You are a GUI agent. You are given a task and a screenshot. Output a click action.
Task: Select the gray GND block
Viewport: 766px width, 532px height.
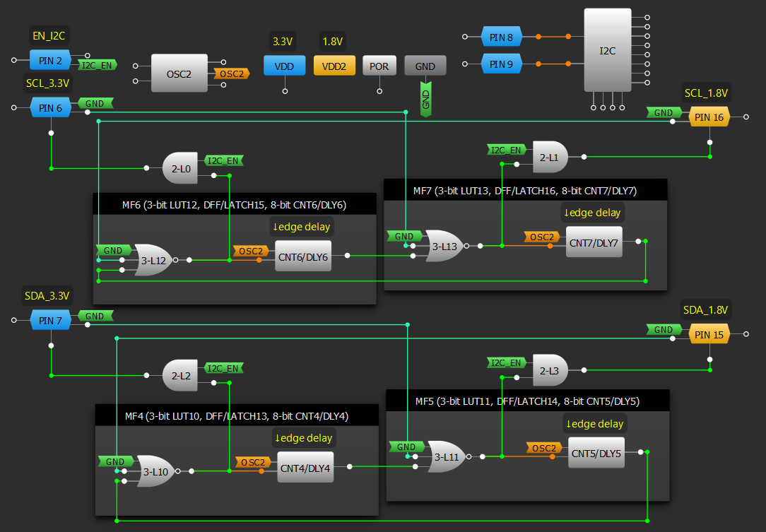click(x=425, y=66)
